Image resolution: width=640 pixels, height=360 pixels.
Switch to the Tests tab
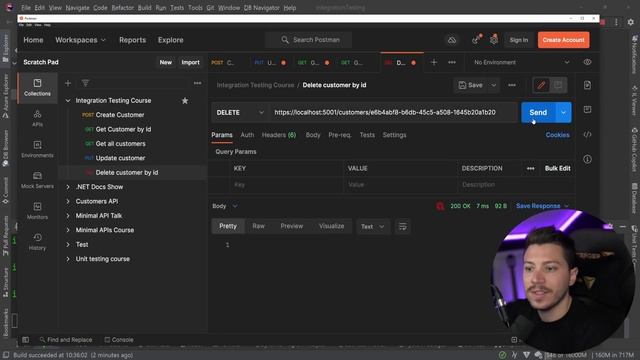(367, 135)
